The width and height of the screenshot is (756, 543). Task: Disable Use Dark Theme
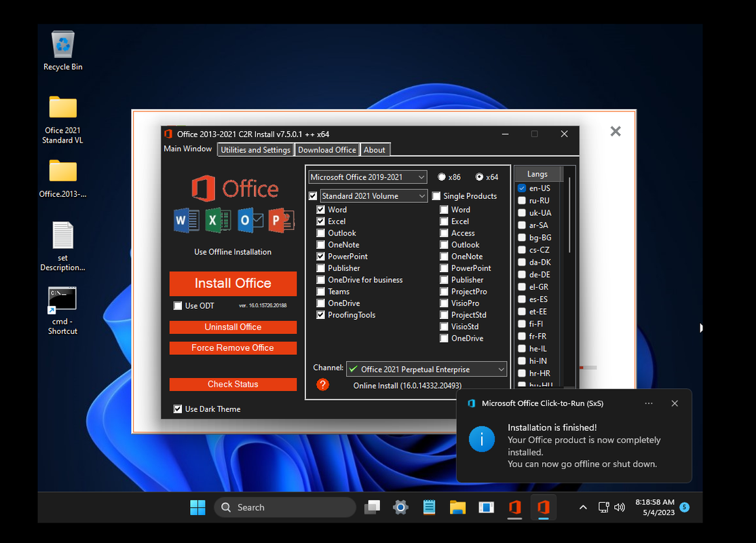click(x=177, y=409)
